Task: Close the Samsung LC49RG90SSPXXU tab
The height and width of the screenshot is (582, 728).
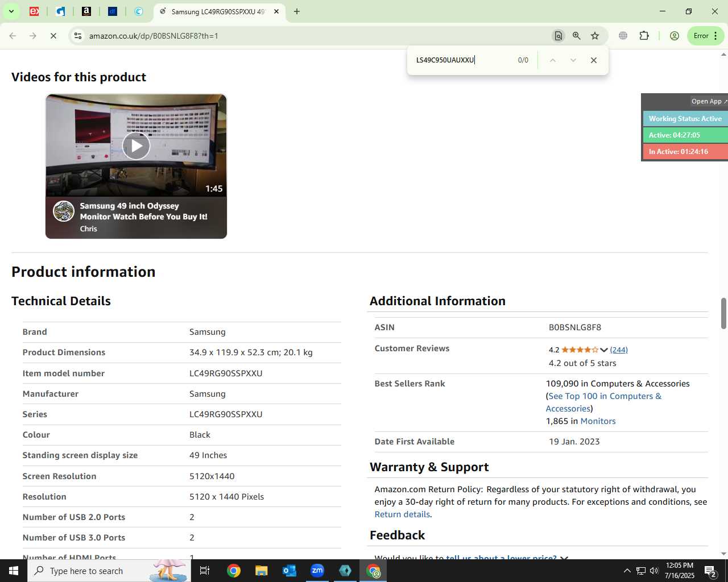Action: (276, 11)
